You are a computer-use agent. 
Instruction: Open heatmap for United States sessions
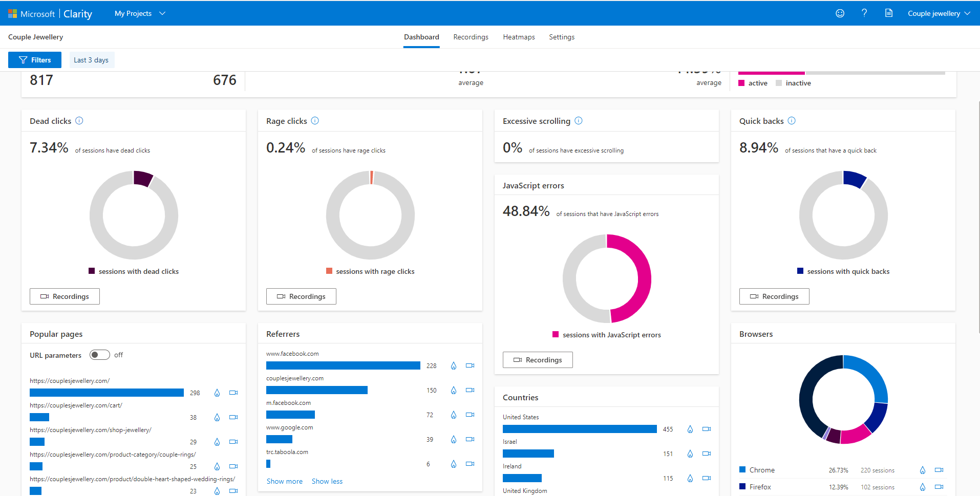[690, 429]
